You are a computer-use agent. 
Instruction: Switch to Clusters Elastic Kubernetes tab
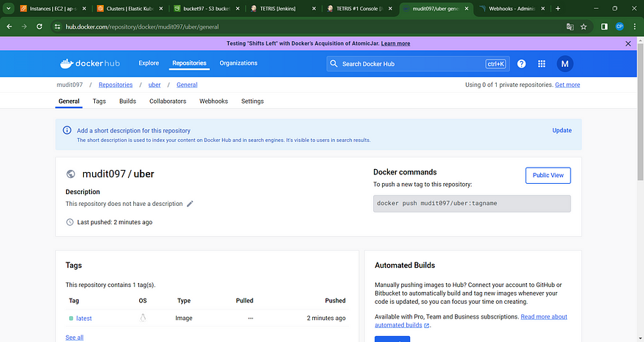[129, 9]
